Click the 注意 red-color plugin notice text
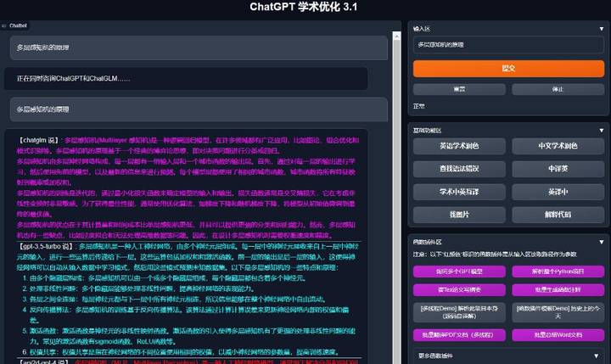 click(x=495, y=255)
